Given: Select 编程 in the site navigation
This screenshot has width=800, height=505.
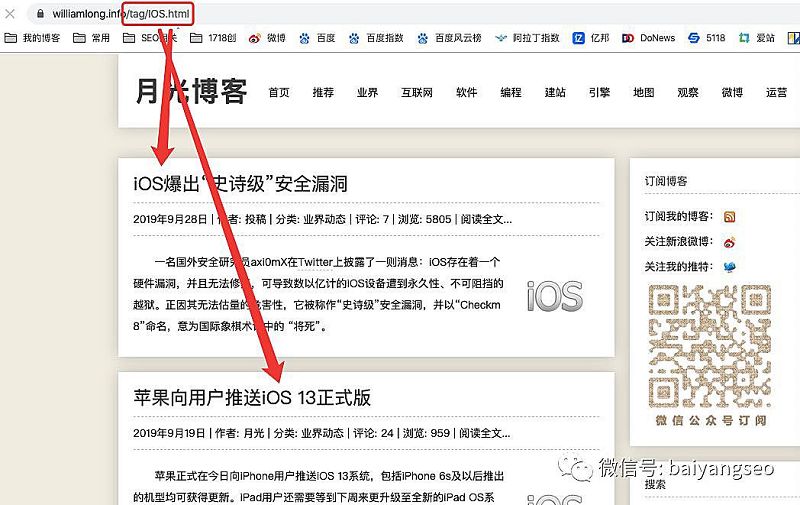Looking at the screenshot, I should pos(511,92).
